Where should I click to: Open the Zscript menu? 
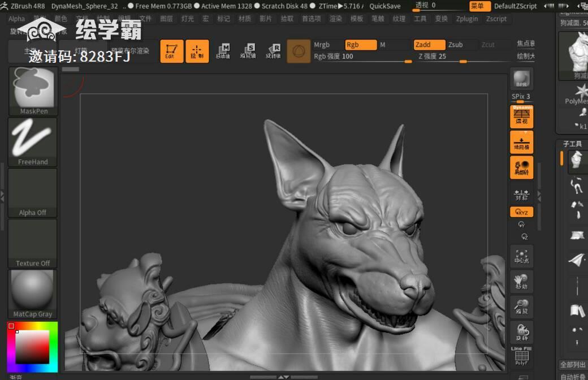[x=496, y=19]
